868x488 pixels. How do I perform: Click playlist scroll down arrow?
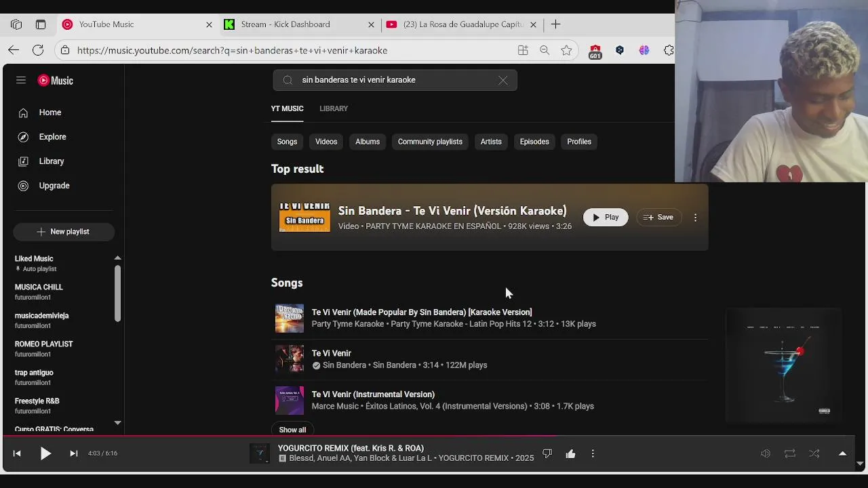[x=117, y=422]
